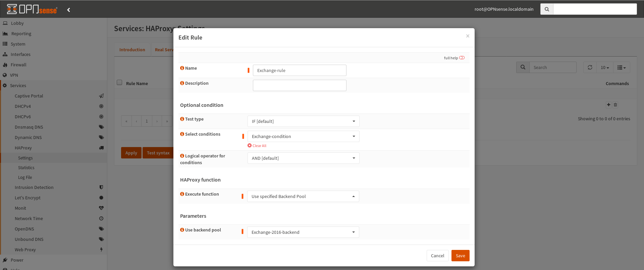Click the info icon beside Test type
This screenshot has width=644, height=270.
point(182,119)
